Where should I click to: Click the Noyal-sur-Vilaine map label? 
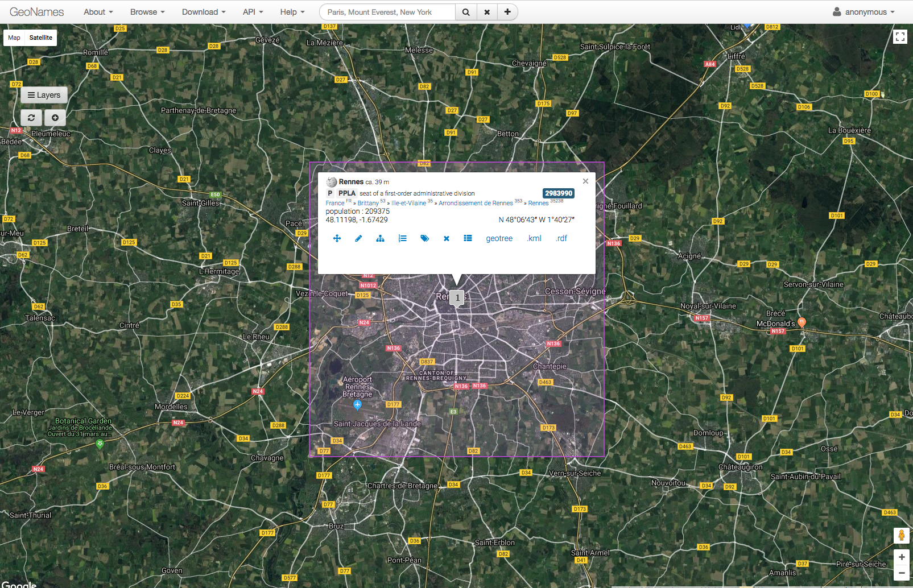coord(708,306)
